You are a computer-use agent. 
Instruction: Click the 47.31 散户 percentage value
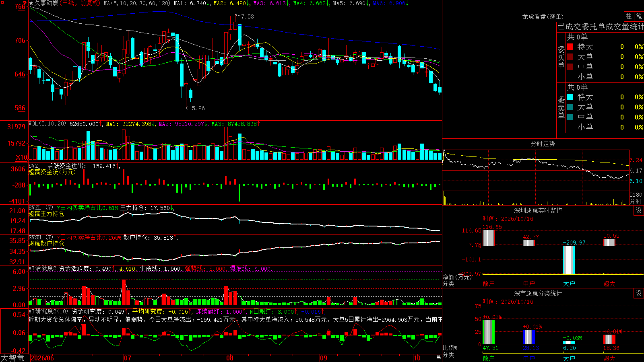[490, 348]
